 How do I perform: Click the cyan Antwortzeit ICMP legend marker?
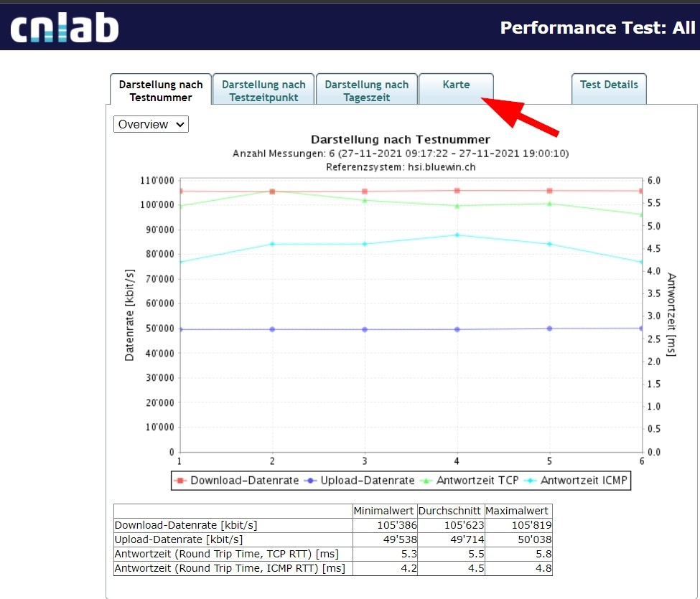[531, 481]
